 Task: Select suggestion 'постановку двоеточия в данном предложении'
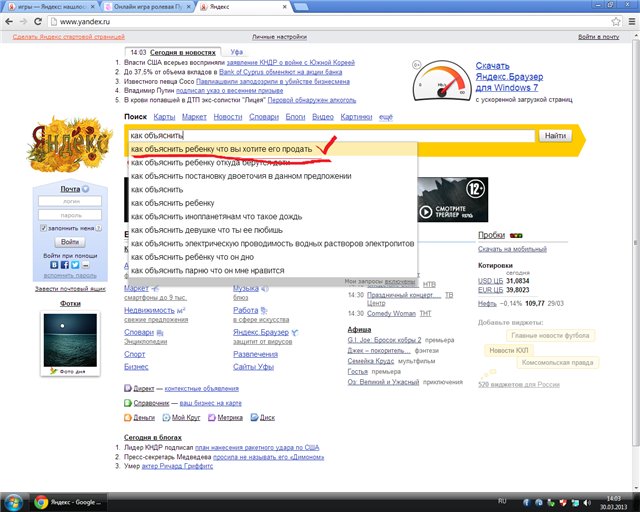(273, 176)
